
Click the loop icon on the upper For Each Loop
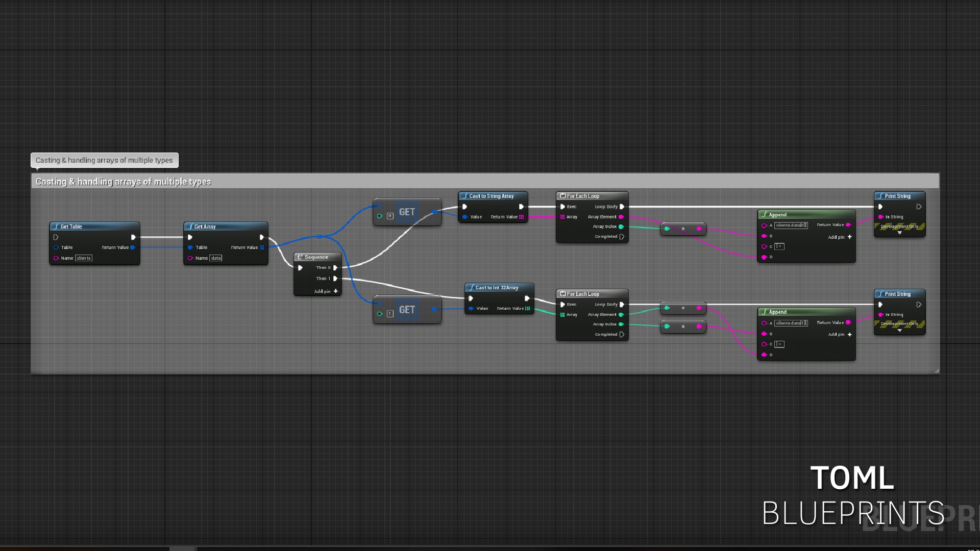click(562, 196)
